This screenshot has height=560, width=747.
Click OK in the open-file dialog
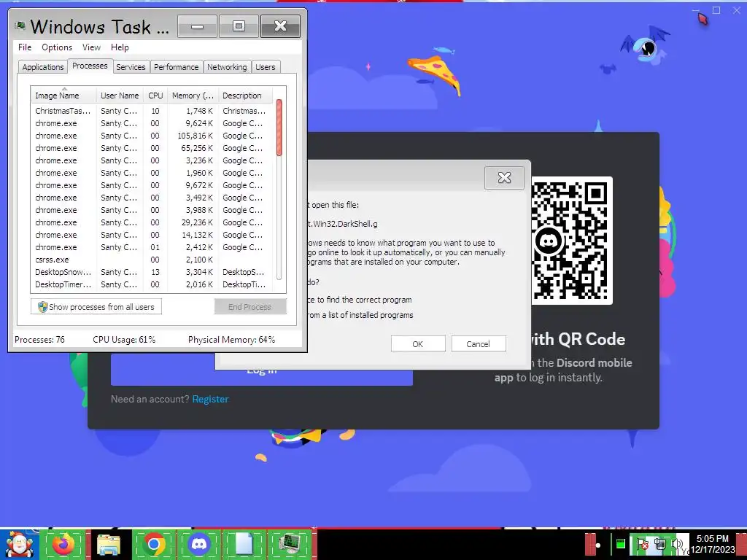(418, 344)
